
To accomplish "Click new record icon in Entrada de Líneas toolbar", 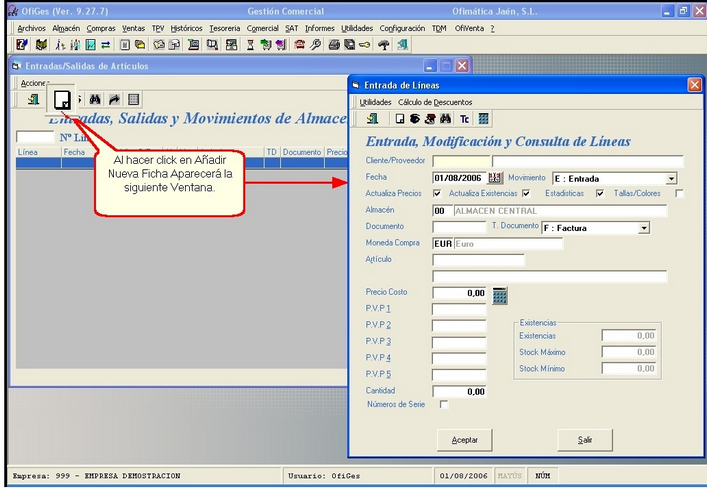I will coord(399,119).
